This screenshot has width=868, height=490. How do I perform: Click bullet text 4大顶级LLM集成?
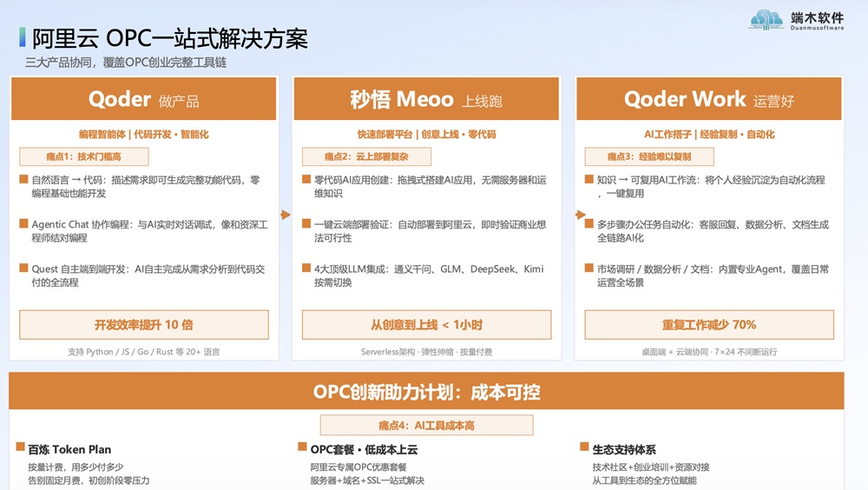(x=351, y=268)
